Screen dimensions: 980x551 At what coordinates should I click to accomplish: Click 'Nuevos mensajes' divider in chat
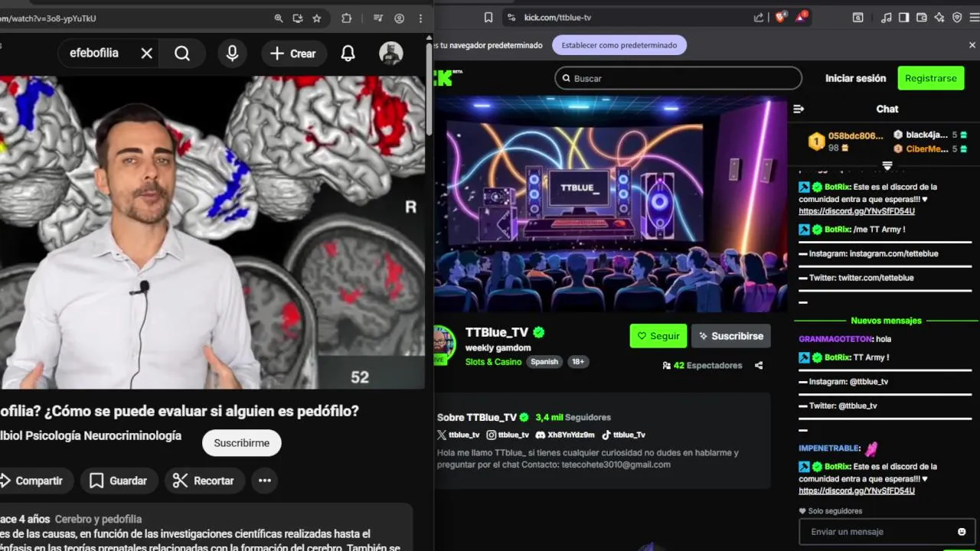pos(886,321)
